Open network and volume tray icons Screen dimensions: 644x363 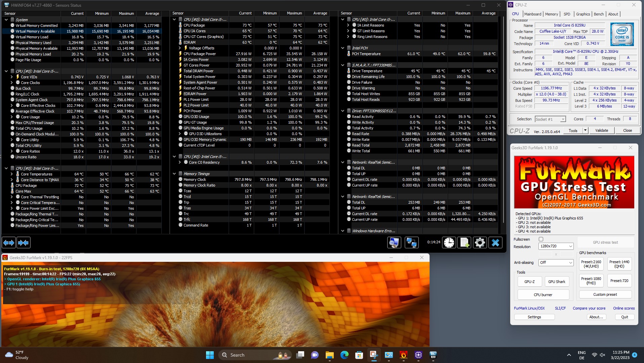coord(598,355)
